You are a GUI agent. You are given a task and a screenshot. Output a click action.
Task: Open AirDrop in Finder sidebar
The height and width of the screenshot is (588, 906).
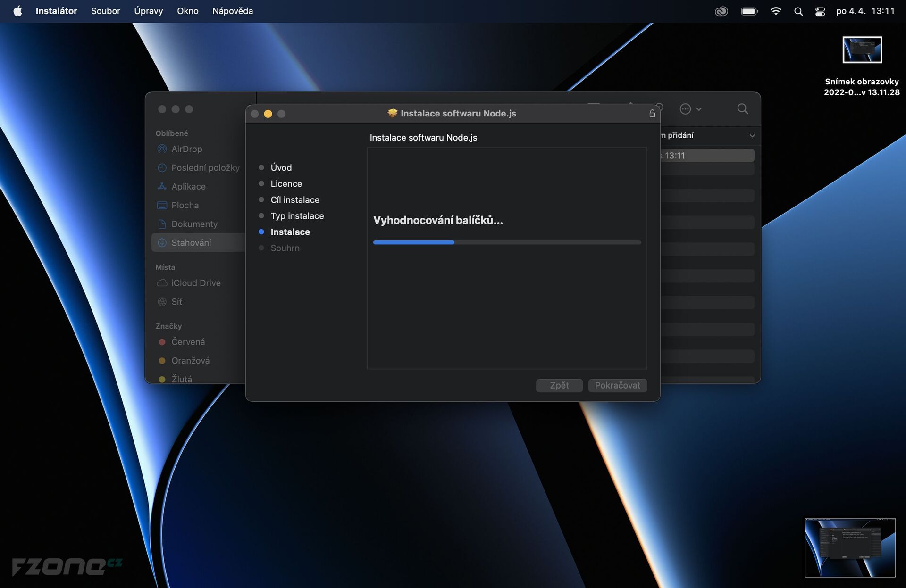pyautogui.click(x=186, y=149)
